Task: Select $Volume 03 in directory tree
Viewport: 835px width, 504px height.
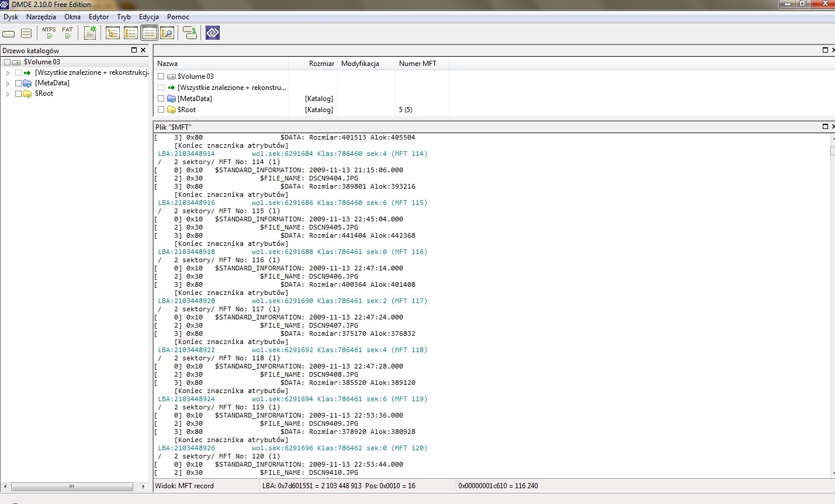Action: [42, 62]
